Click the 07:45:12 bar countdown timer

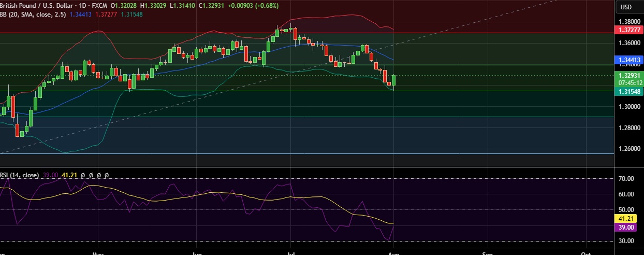[630, 82]
